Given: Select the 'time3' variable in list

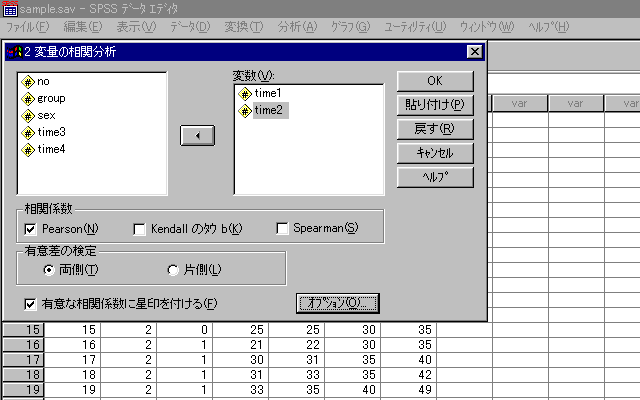Looking at the screenshot, I should click(51, 132).
